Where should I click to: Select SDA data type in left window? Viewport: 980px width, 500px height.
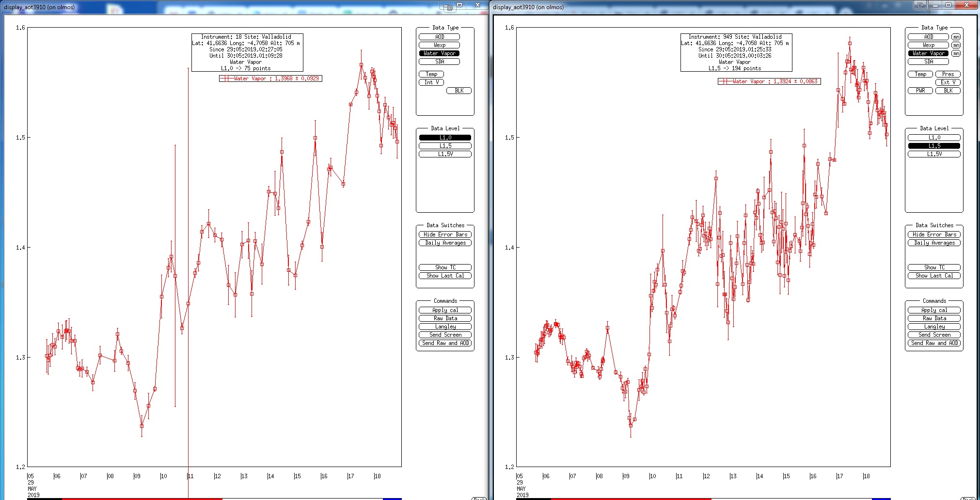pos(439,62)
